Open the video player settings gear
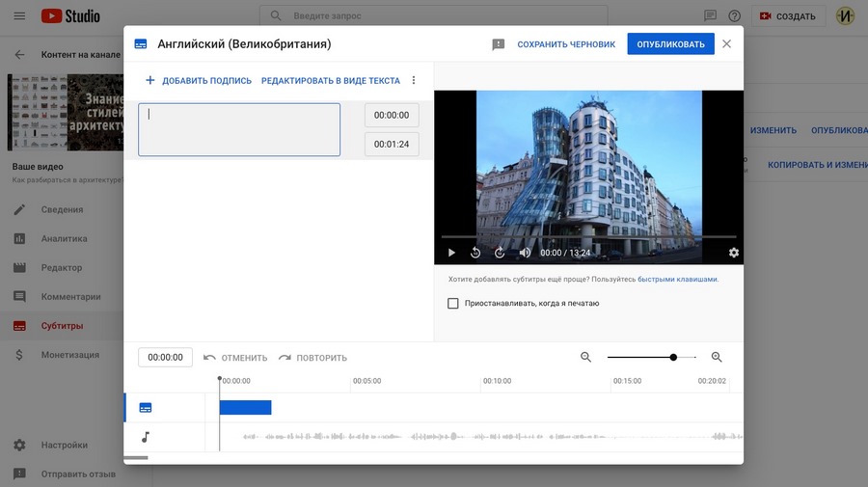Image resolution: width=868 pixels, height=487 pixels. click(733, 253)
